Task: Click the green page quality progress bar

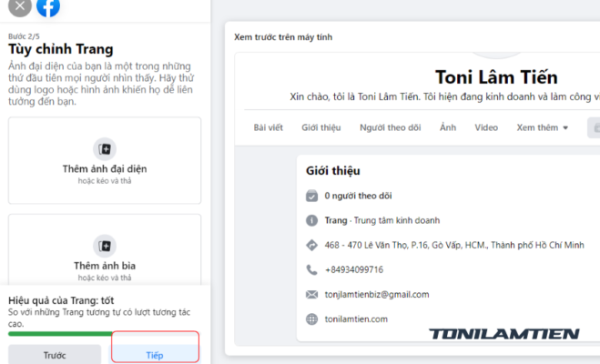Action: click(x=60, y=334)
